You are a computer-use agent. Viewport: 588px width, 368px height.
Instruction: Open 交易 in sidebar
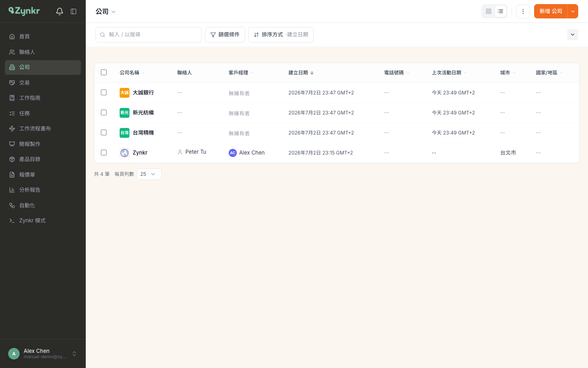click(x=43, y=83)
